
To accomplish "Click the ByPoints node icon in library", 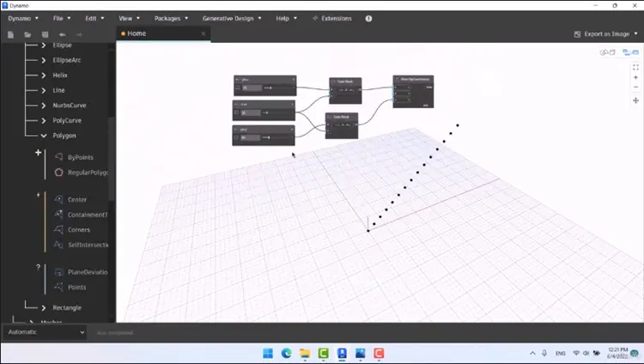I will coord(58,157).
